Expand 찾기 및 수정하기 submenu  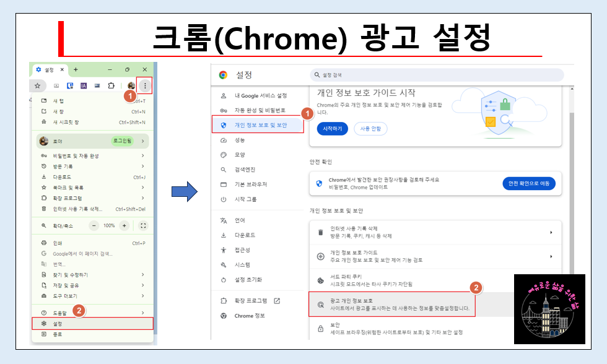pos(92,275)
